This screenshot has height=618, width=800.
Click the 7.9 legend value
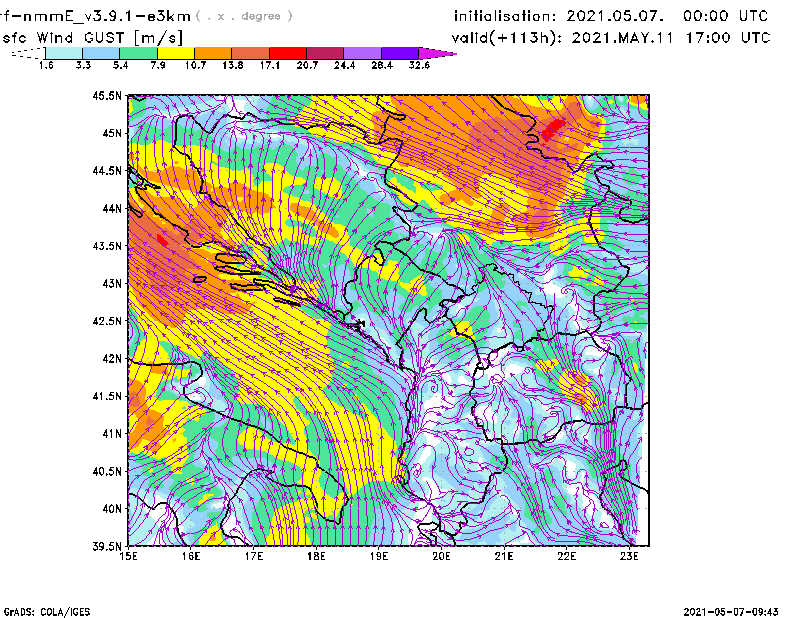[x=158, y=65]
